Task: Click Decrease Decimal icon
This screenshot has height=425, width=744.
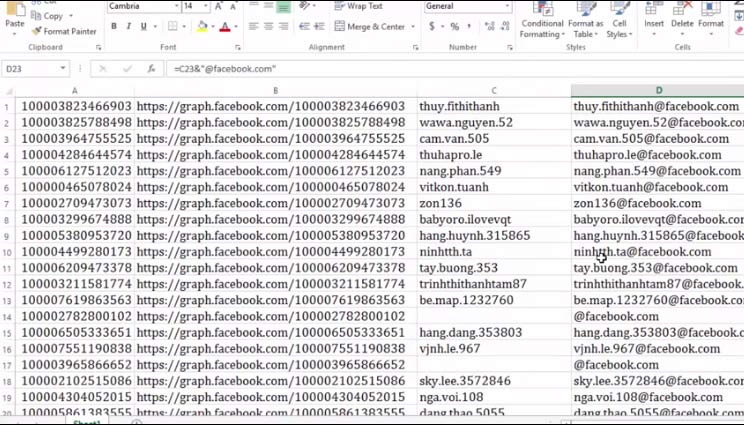Action: click(504, 27)
